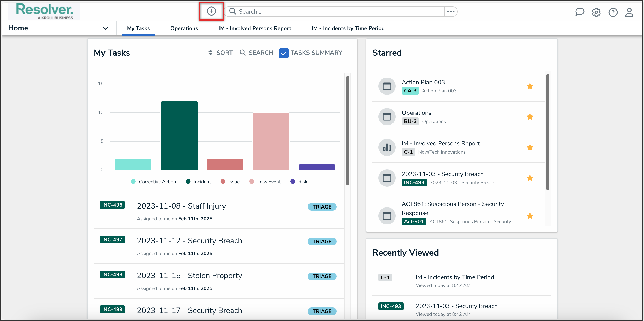Open recently viewed IM - Incidents by Time Period
644x321 pixels.
[x=454, y=277]
